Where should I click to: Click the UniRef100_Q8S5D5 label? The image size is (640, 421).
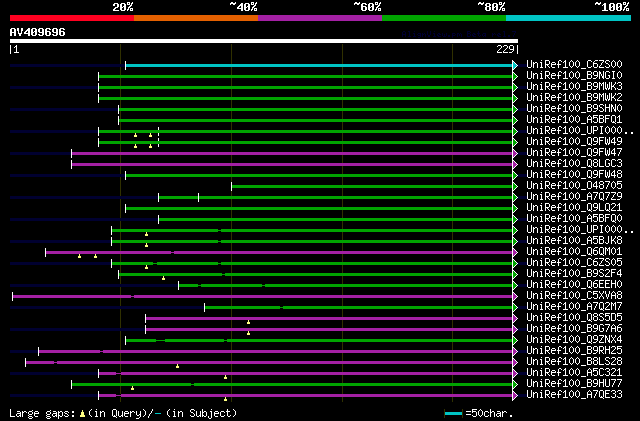tap(574, 318)
